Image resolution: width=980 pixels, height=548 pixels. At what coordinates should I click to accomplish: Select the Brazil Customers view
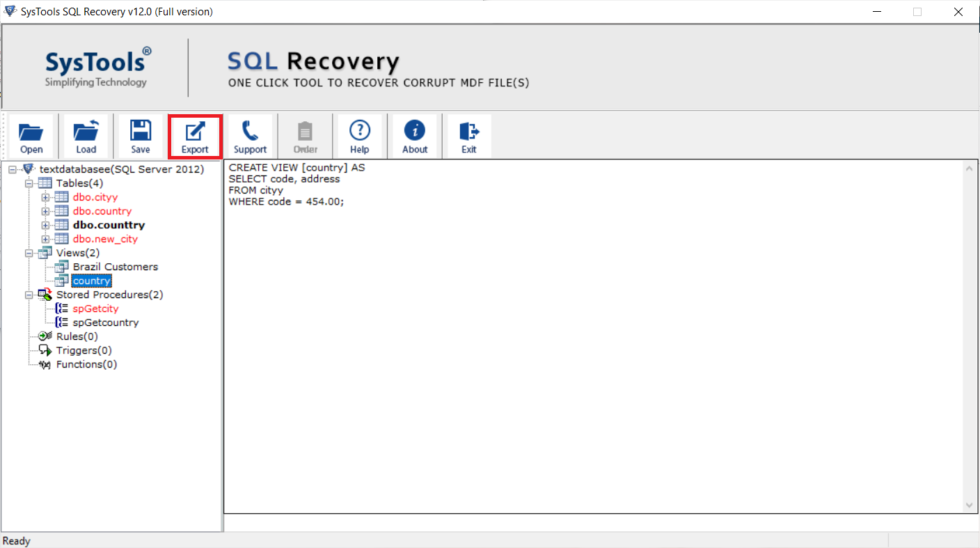pos(115,267)
